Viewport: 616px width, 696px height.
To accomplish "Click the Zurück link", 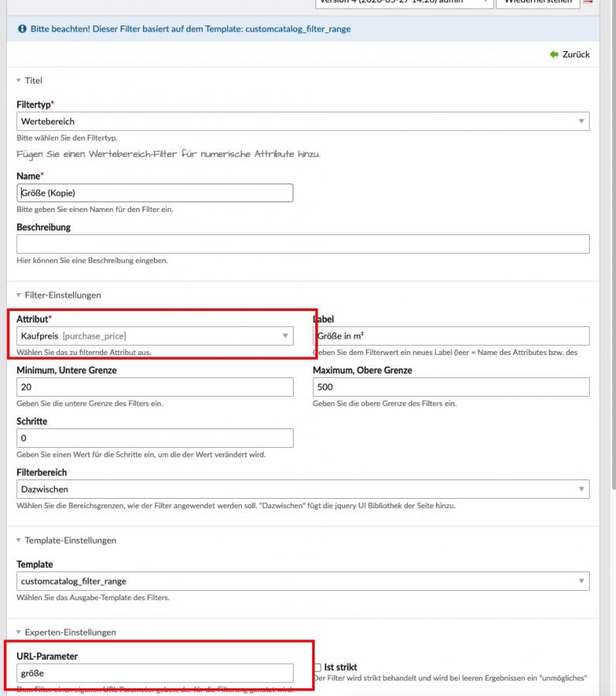I will coord(575,54).
